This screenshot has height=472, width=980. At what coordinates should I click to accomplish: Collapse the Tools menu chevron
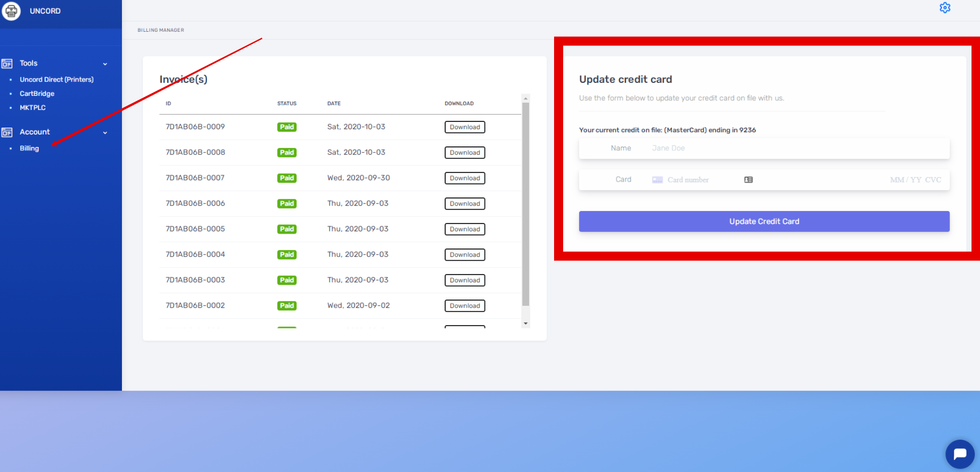[x=105, y=64]
